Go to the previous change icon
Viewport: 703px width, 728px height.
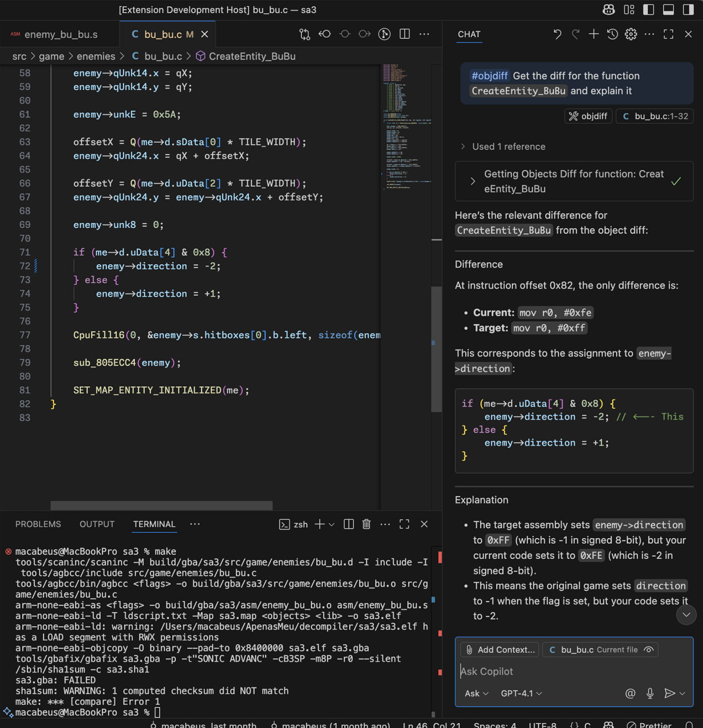click(324, 34)
